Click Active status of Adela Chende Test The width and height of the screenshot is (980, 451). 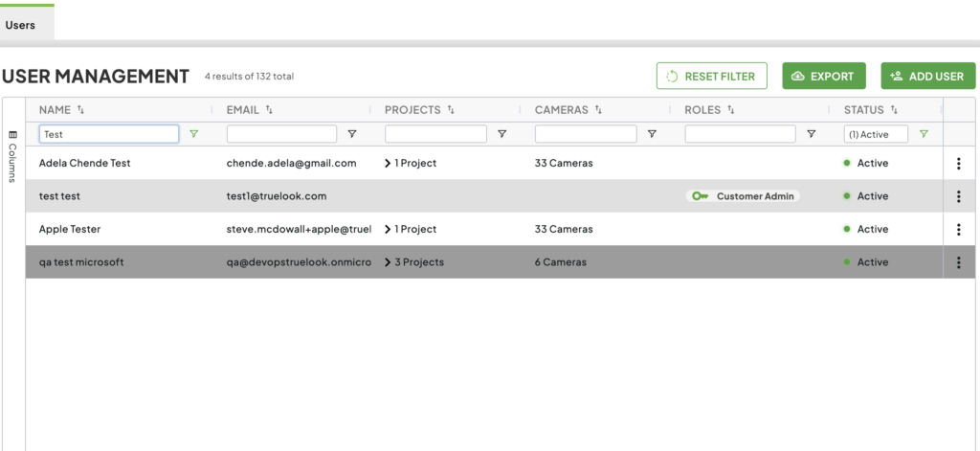[x=865, y=164]
